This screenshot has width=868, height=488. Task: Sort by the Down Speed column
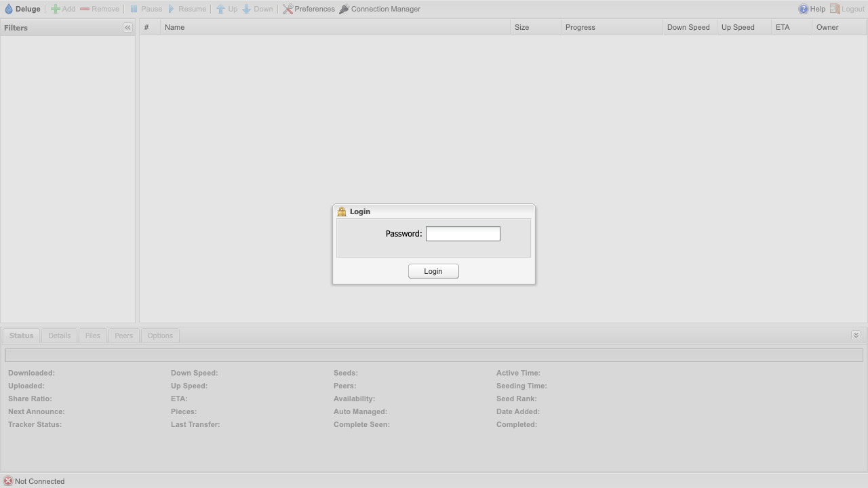click(690, 27)
